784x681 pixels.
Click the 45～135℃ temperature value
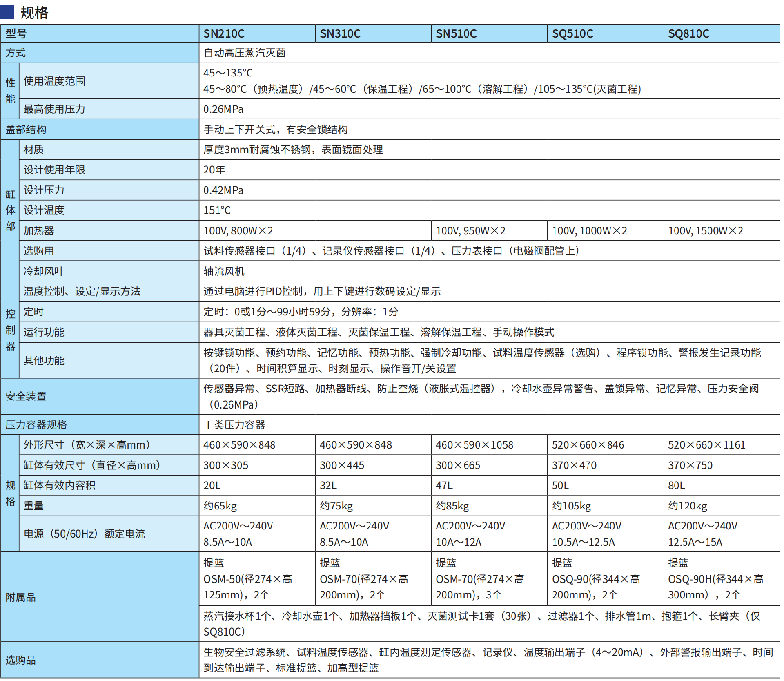pyautogui.click(x=228, y=73)
